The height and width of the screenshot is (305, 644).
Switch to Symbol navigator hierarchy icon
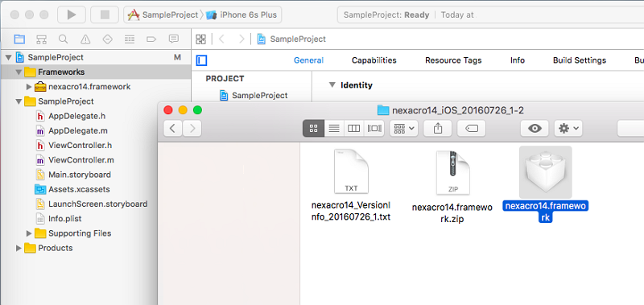41,39
